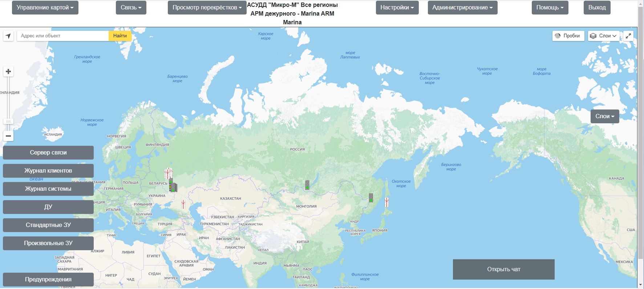Zoom in with the plus button

[8, 71]
